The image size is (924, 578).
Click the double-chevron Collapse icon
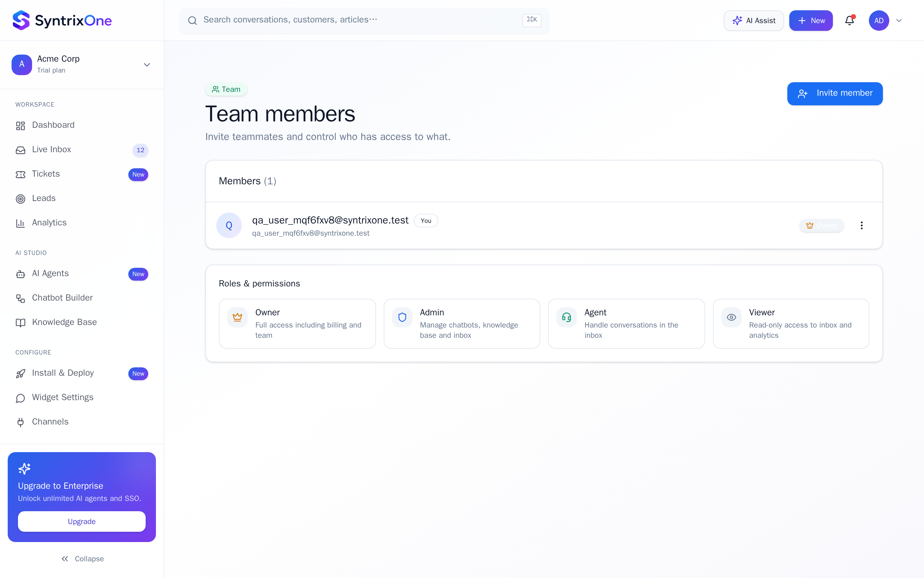pyautogui.click(x=65, y=559)
